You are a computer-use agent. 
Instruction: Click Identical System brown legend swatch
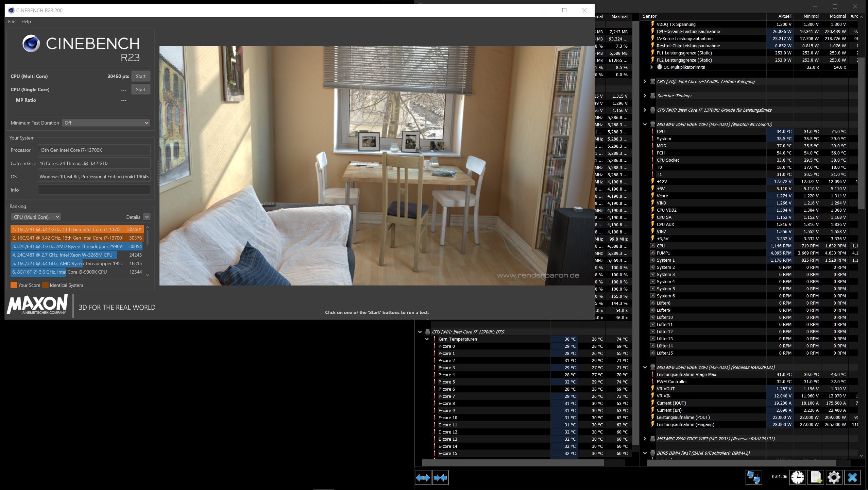point(45,285)
